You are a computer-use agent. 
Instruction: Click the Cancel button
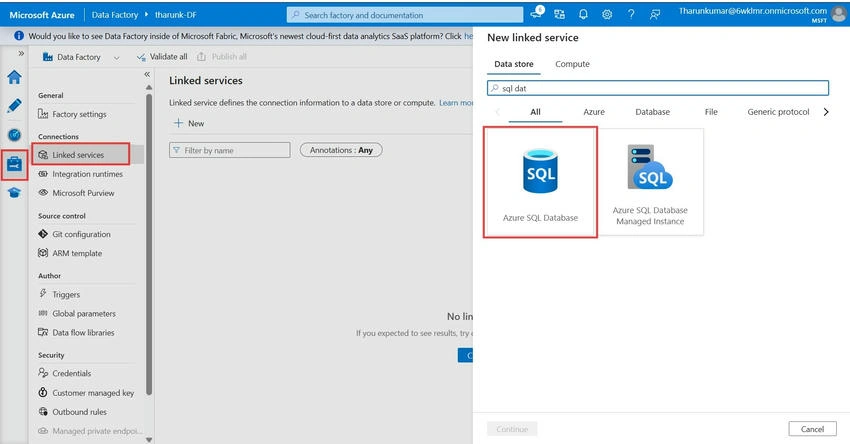pyautogui.click(x=813, y=429)
